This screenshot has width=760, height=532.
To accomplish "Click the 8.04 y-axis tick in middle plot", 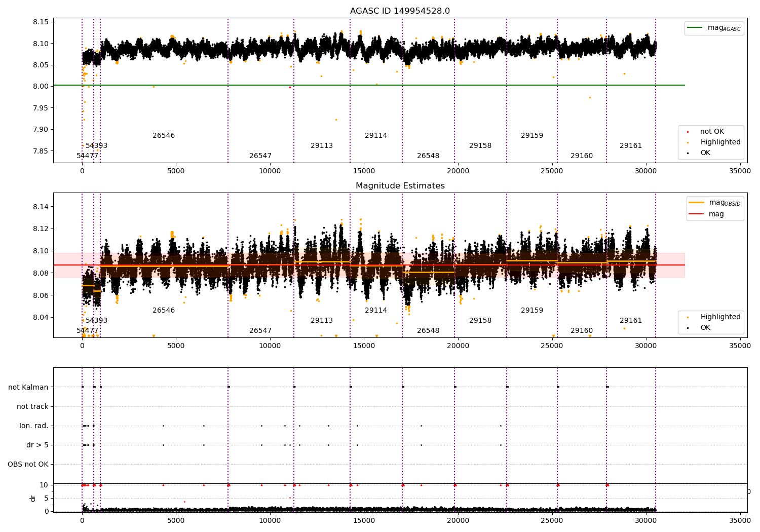I will click(x=41, y=318).
